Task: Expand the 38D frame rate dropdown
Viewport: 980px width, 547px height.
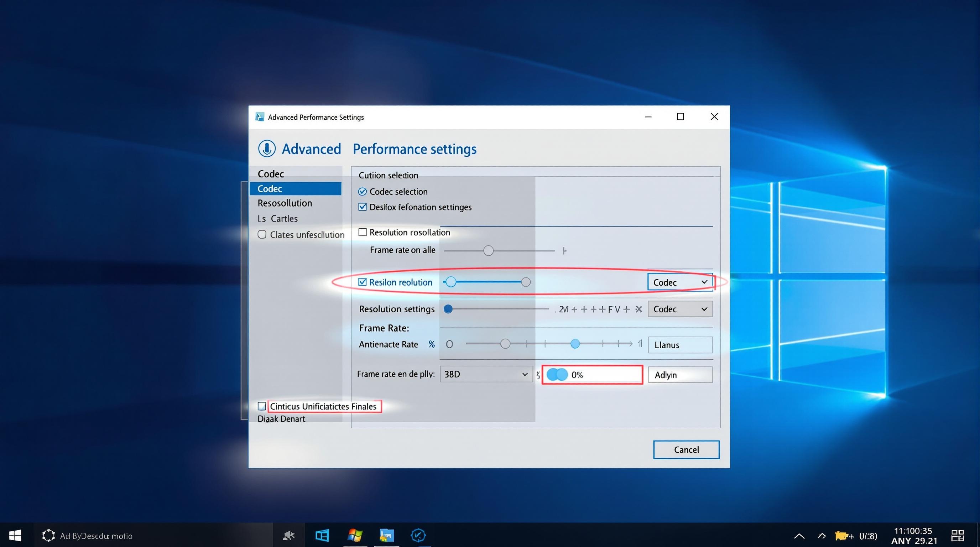Action: [486, 374]
